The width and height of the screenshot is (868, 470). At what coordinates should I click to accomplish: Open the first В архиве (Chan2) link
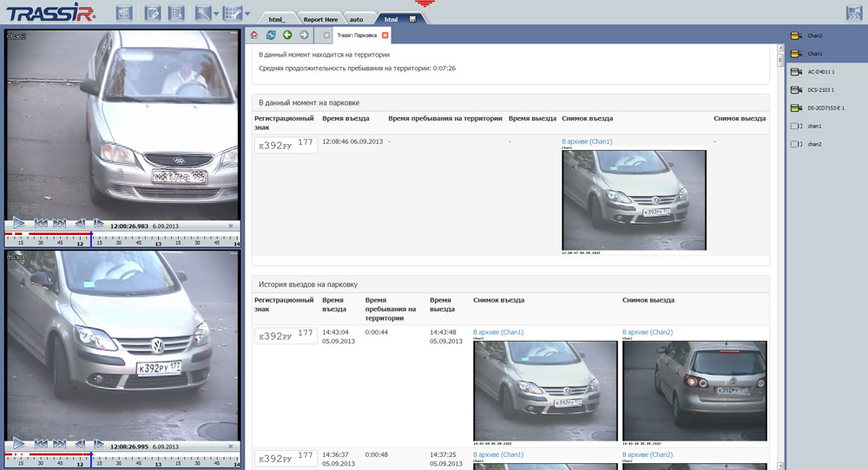(x=647, y=332)
